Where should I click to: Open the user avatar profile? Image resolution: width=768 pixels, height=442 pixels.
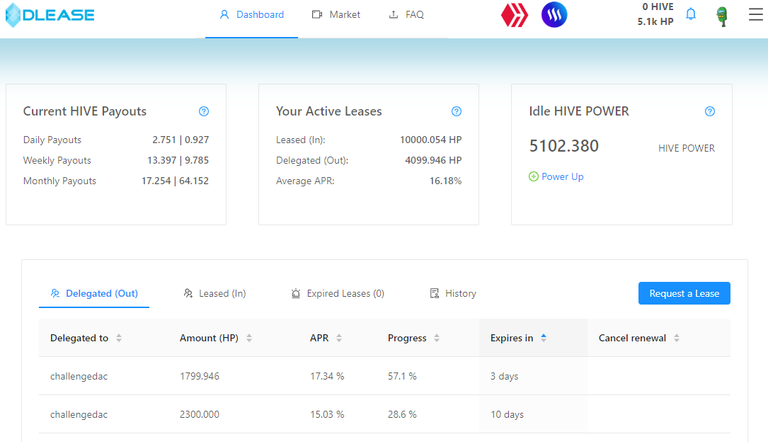pyautogui.click(x=721, y=16)
